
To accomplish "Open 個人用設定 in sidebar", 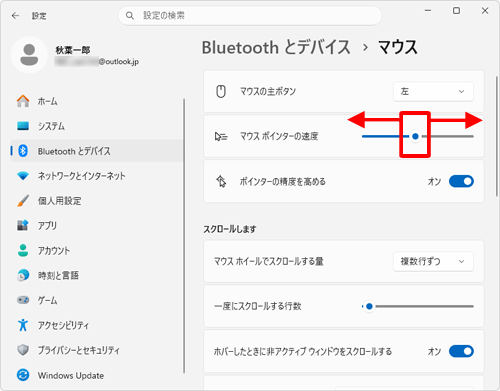I will tap(97, 201).
